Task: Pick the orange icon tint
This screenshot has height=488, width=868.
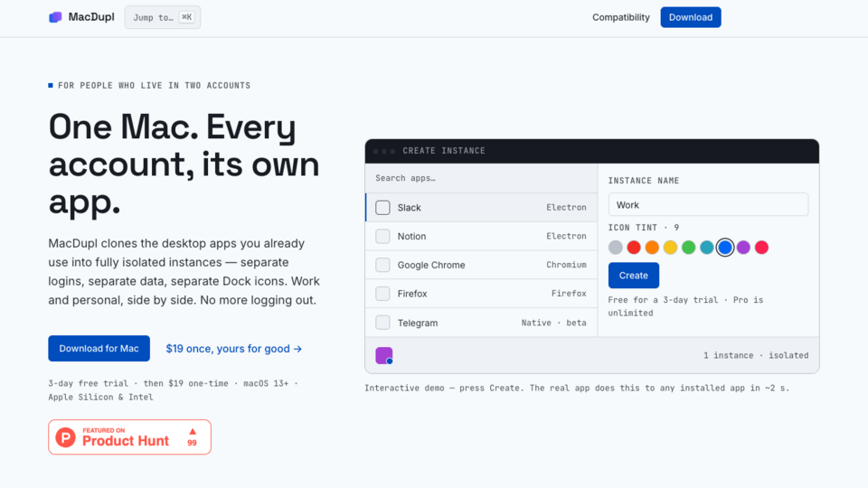Action: pyautogui.click(x=652, y=248)
